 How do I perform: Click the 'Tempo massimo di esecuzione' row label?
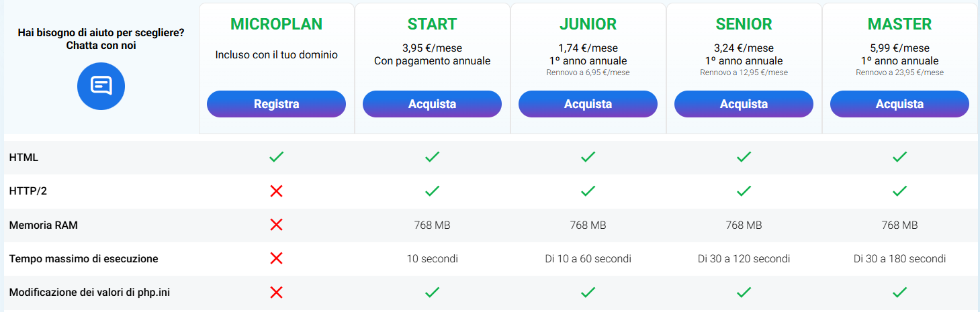(84, 258)
